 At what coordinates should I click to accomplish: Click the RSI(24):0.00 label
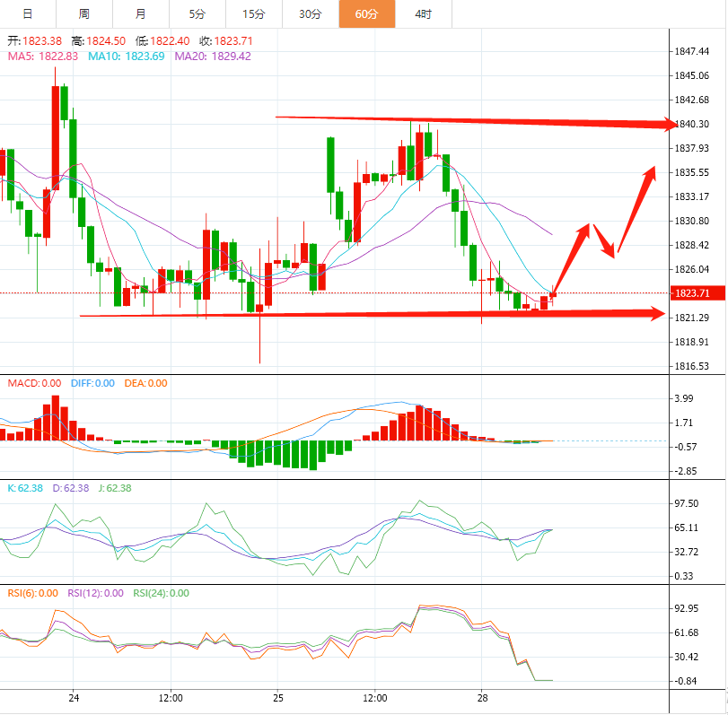161,593
